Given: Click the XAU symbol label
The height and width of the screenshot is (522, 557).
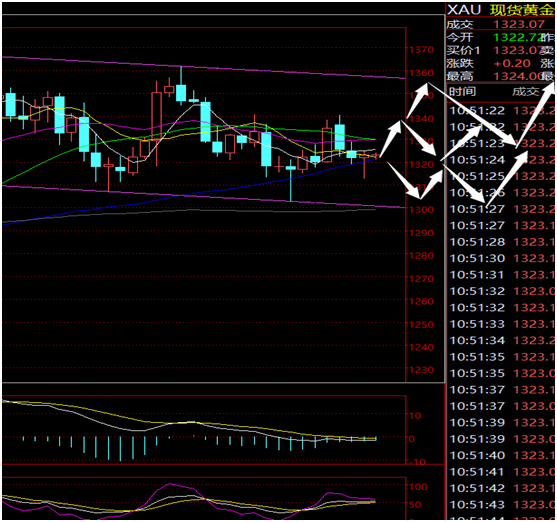Looking at the screenshot, I should pyautogui.click(x=464, y=10).
